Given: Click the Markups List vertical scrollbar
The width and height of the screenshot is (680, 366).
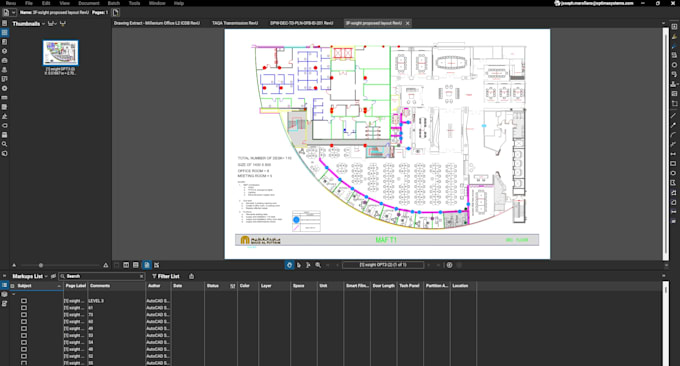Looking at the screenshot, I should coord(666,323).
